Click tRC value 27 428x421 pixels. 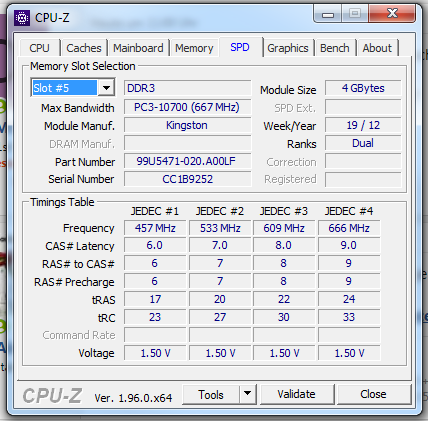point(220,317)
